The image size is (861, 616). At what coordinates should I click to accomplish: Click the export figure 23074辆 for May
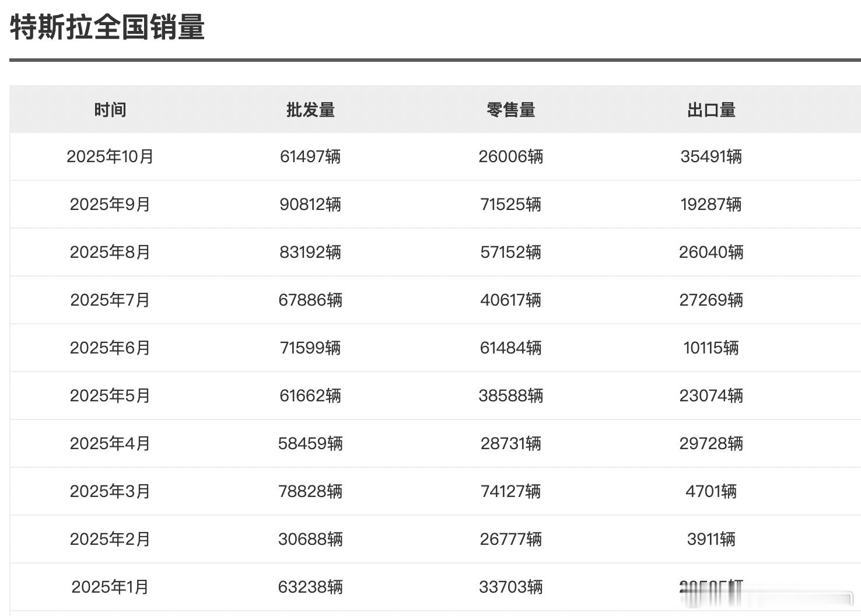(x=712, y=395)
